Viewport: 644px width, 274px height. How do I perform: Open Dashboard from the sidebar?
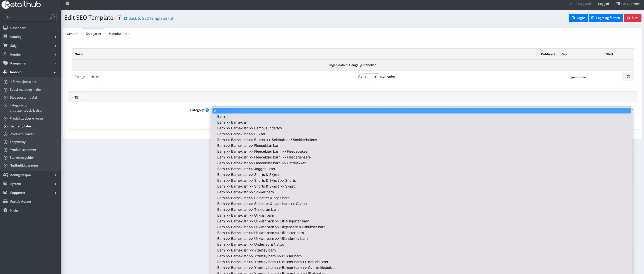[18, 28]
